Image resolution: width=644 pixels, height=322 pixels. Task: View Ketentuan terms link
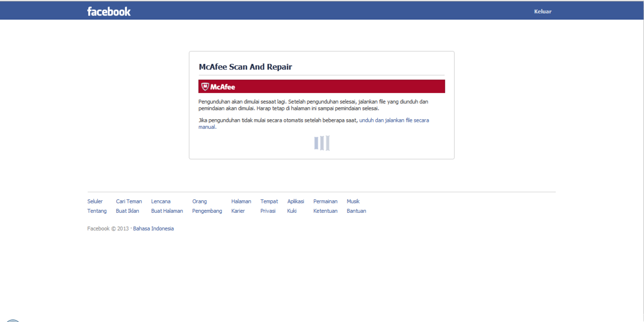pyautogui.click(x=325, y=211)
